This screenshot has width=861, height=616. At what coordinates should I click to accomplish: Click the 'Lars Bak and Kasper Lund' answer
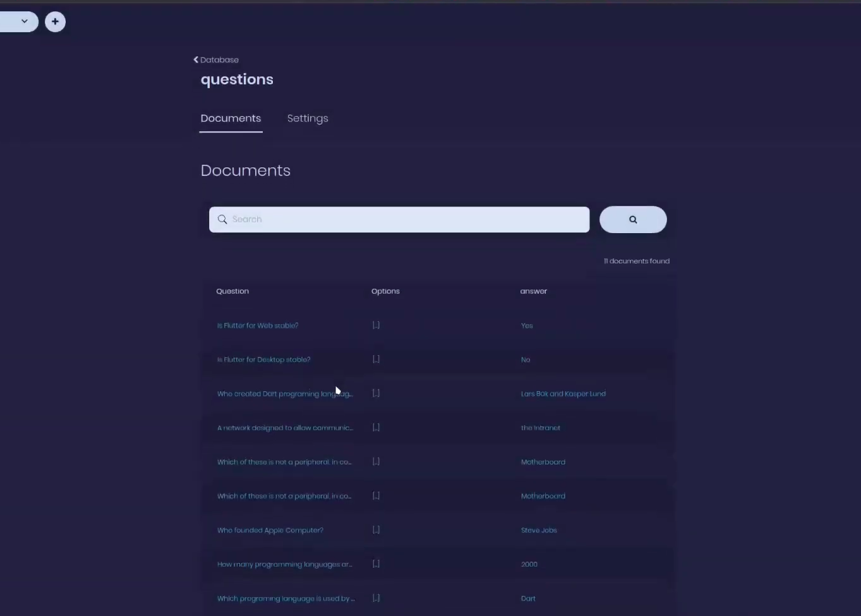click(x=563, y=393)
